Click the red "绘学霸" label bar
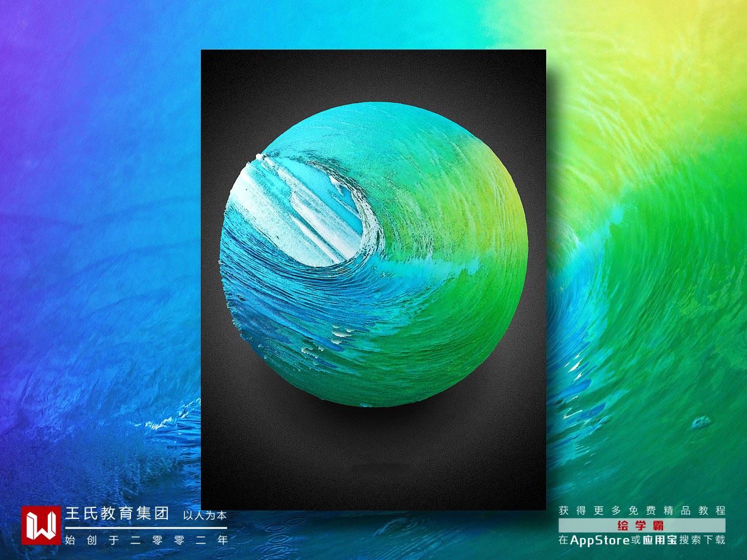This screenshot has width=747, height=560. pos(642,525)
